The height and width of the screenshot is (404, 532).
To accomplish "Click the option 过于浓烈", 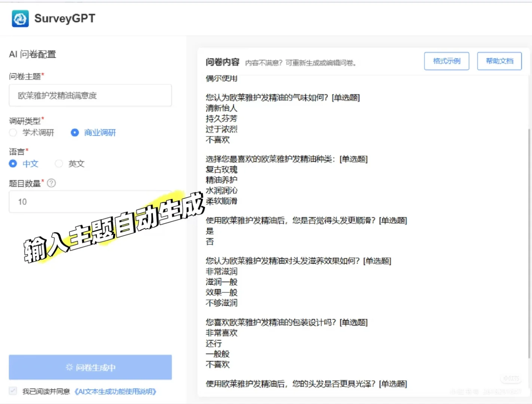I will point(221,129).
